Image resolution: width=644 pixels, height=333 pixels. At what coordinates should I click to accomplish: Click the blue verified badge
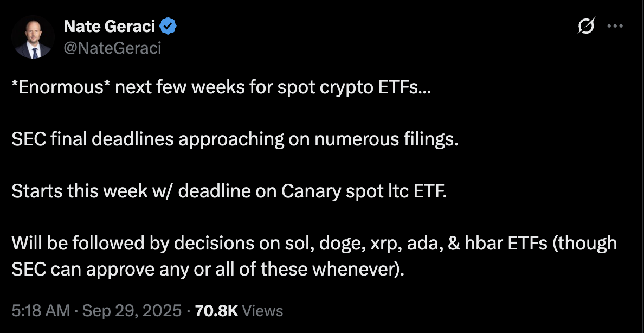168,25
